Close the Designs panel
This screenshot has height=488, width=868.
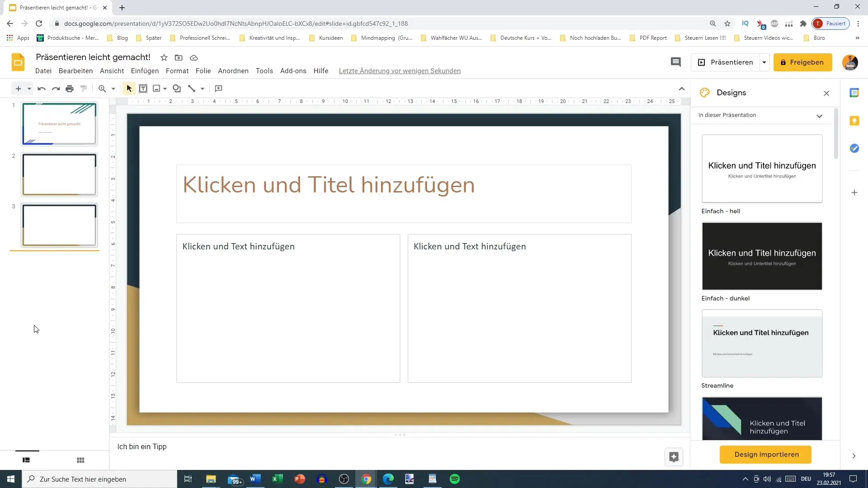point(826,93)
